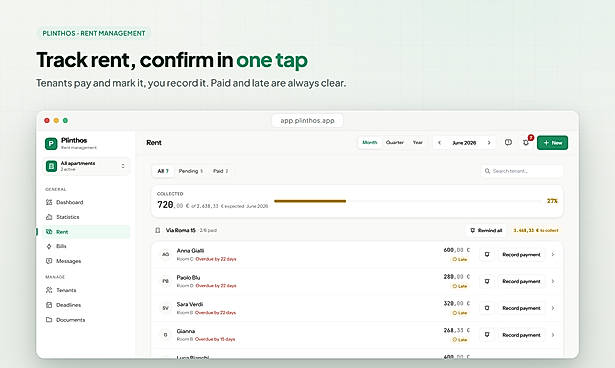Open the All apartments selector

point(86,166)
